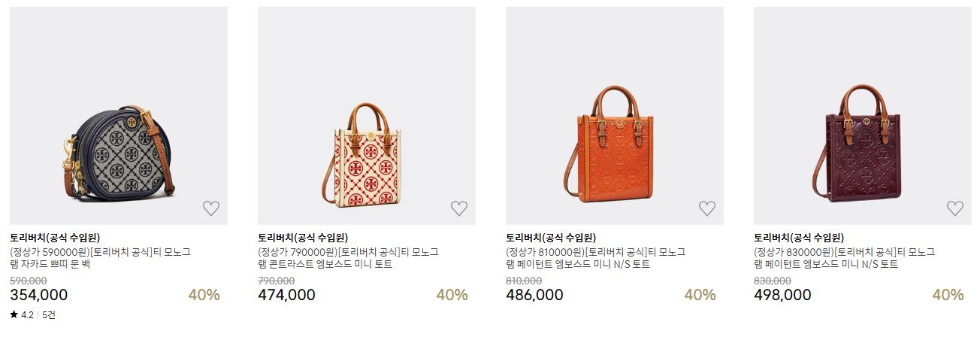Open the cream and red contrast mini tote image

367,116
